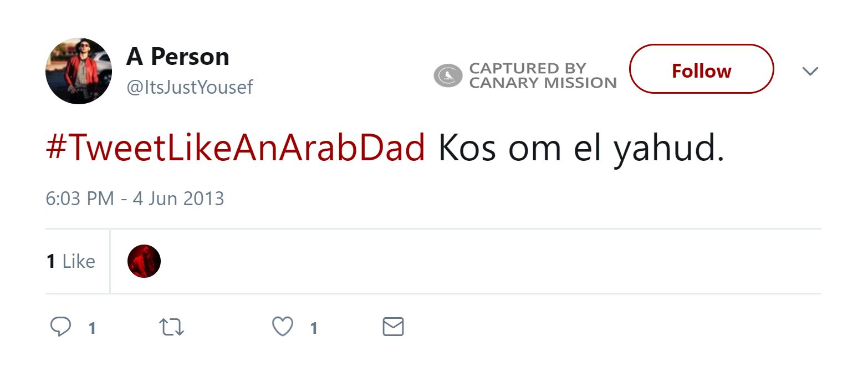Click the reply count beside speech bubble

pyautogui.click(x=92, y=328)
